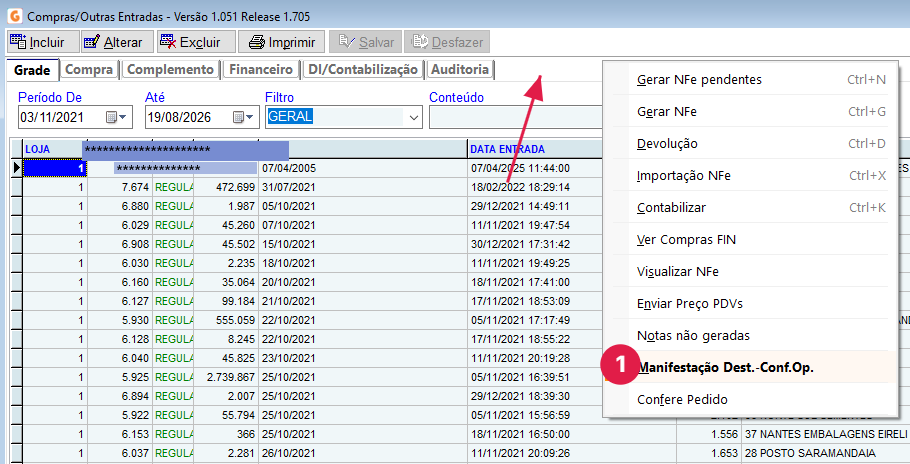Switch to the Grade tab
The width and height of the screenshot is (910, 464).
(x=32, y=70)
